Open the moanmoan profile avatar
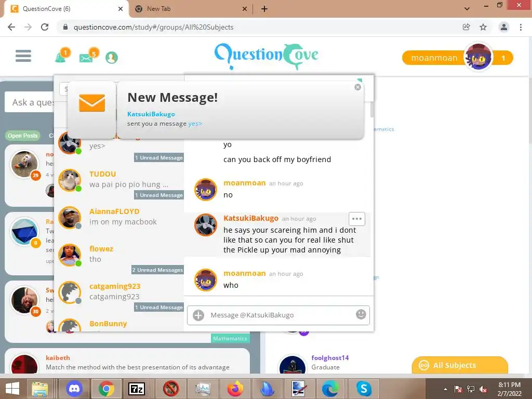Image resolution: width=532 pixels, height=399 pixels. click(478, 57)
